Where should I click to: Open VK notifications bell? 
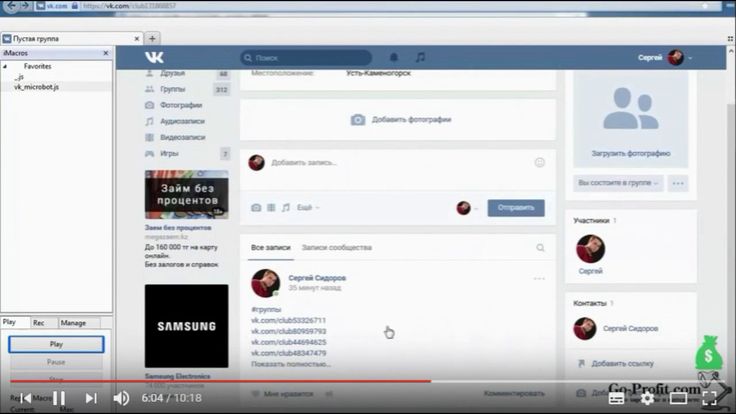point(394,57)
